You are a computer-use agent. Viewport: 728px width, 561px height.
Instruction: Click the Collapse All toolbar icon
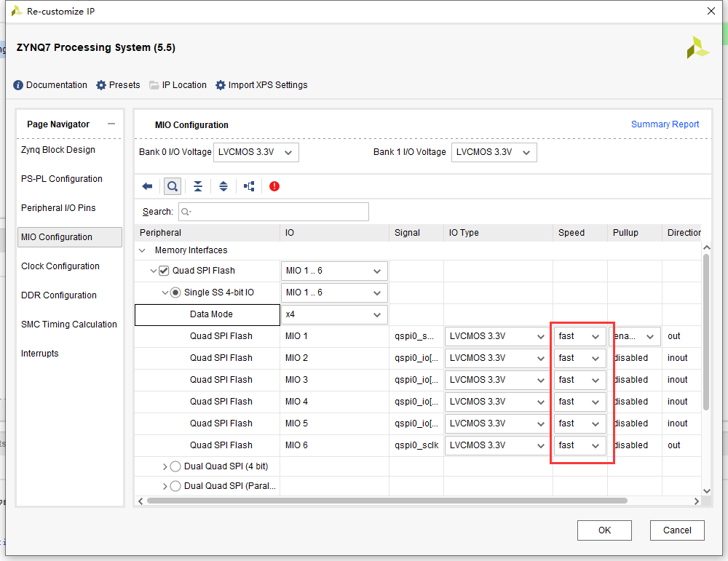pos(198,186)
